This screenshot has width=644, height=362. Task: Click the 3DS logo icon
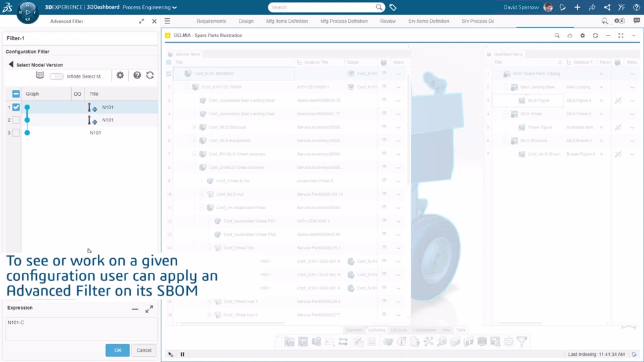[x=7, y=7]
